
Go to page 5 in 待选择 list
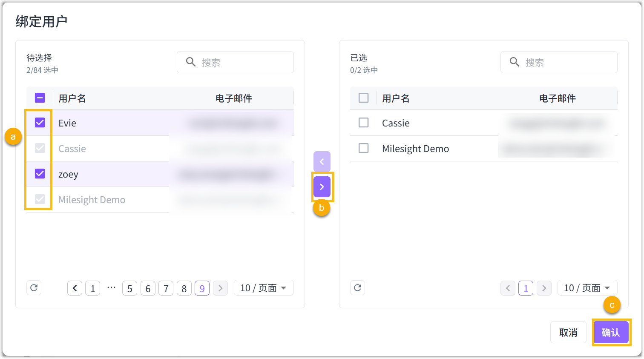tap(129, 288)
